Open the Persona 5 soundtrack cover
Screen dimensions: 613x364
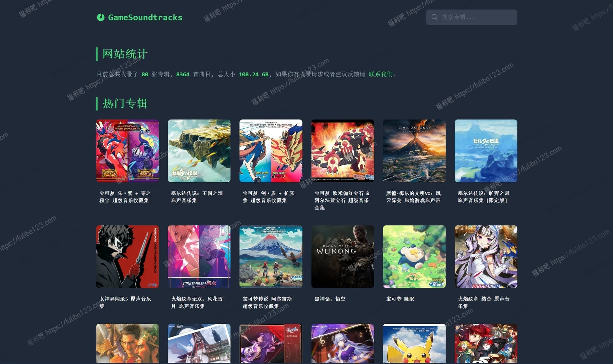tap(127, 257)
